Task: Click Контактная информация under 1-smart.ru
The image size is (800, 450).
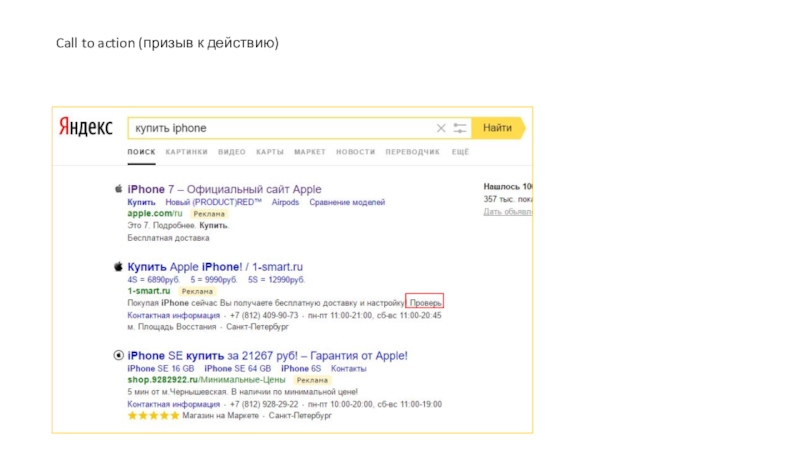Action: [x=162, y=315]
